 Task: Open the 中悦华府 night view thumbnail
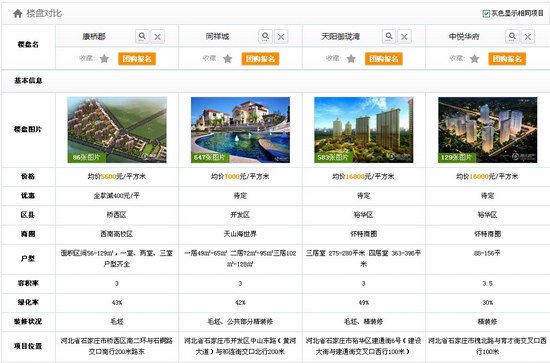(488, 130)
